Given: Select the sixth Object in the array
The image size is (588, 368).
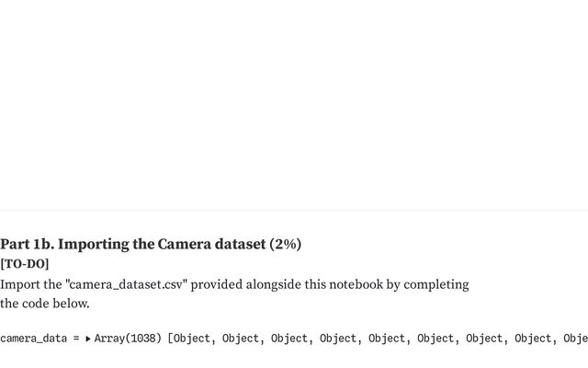Looking at the screenshot, I should 435,339.
